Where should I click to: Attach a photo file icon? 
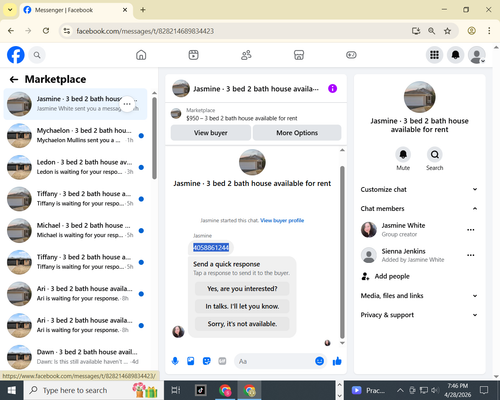191,361
